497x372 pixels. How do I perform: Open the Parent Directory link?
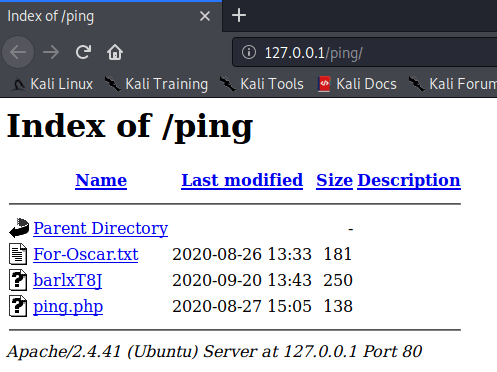pyautogui.click(x=101, y=229)
